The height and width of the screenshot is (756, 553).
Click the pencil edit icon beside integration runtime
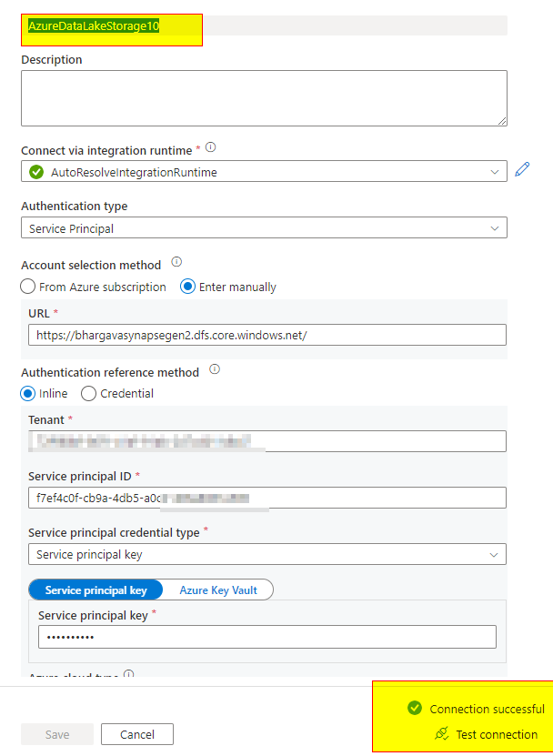[x=522, y=169]
